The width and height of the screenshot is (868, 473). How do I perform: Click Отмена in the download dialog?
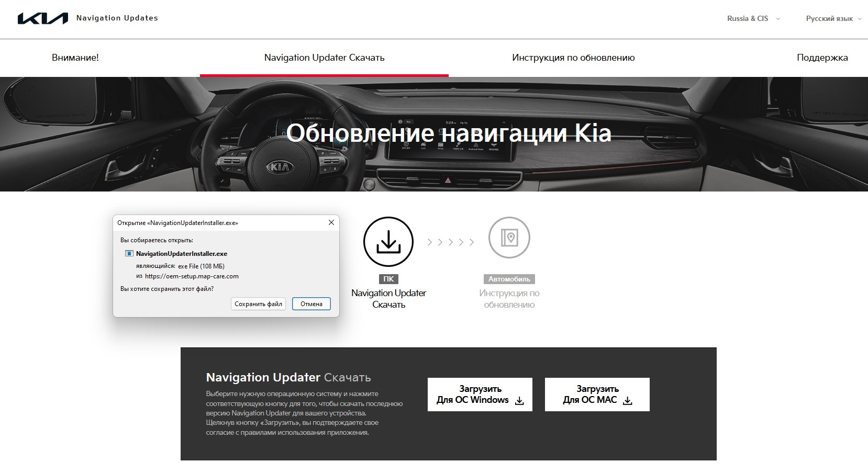coord(311,304)
